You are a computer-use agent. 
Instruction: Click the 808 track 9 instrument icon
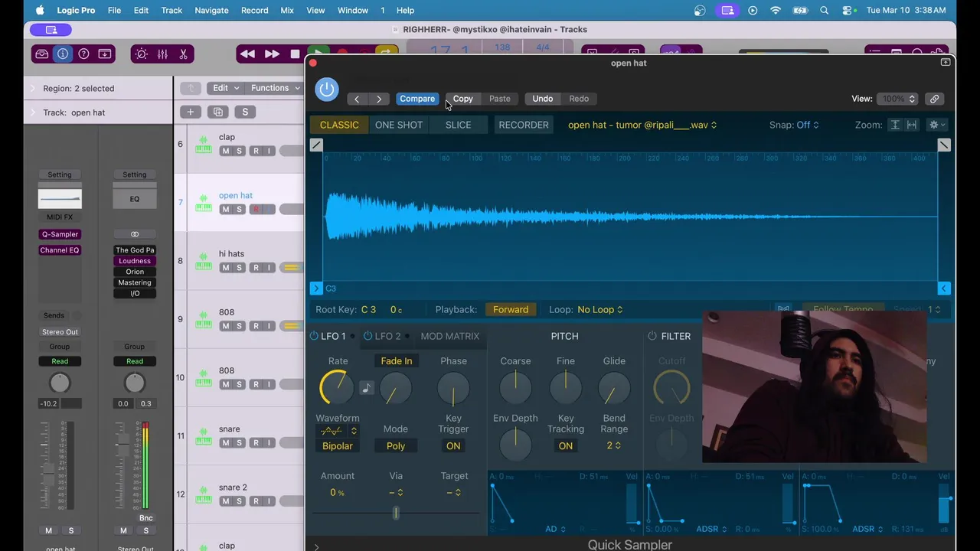click(203, 319)
